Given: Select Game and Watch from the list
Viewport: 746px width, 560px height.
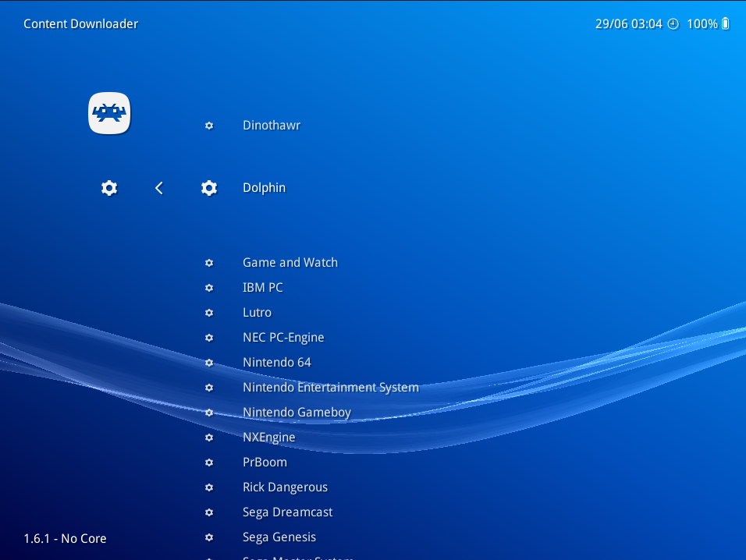Looking at the screenshot, I should 290,262.
